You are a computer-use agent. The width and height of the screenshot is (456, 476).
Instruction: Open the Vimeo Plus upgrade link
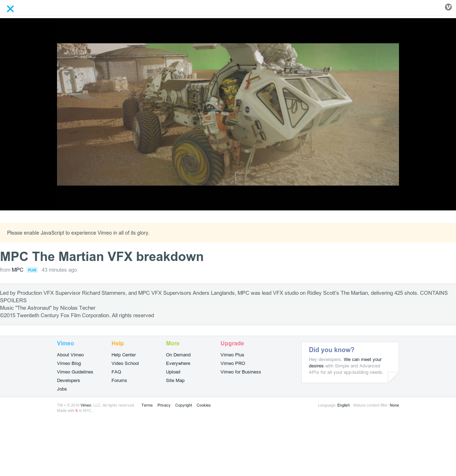(x=232, y=355)
